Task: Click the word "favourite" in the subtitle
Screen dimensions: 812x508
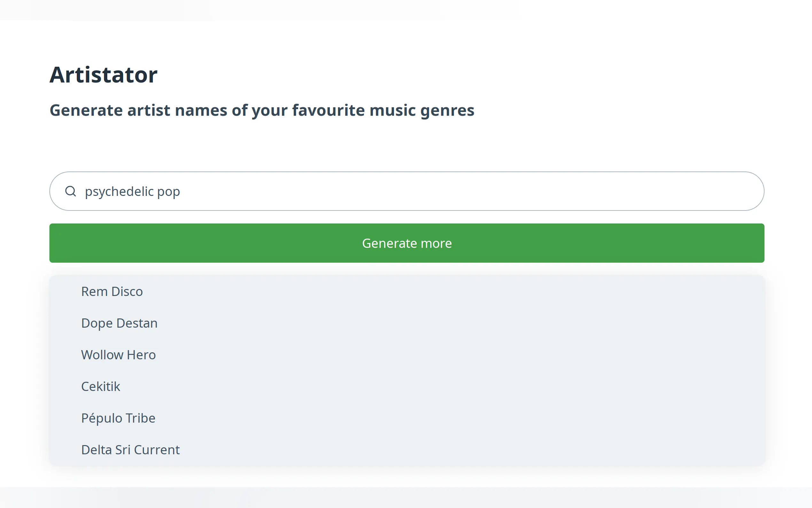Action: (x=328, y=110)
